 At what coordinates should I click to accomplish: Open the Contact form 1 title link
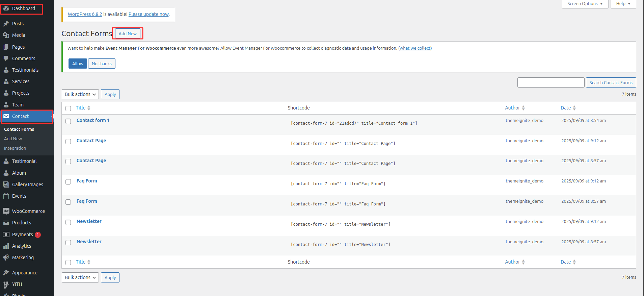pos(93,120)
